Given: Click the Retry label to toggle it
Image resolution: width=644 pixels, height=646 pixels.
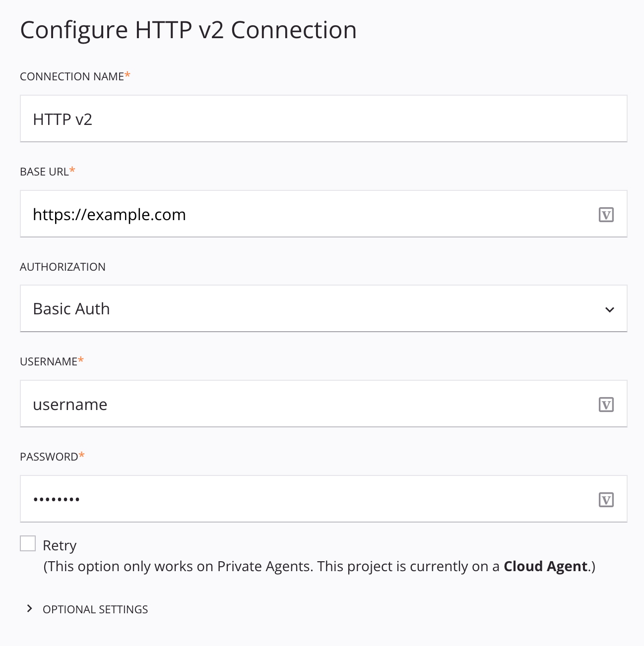Looking at the screenshot, I should coord(60,544).
